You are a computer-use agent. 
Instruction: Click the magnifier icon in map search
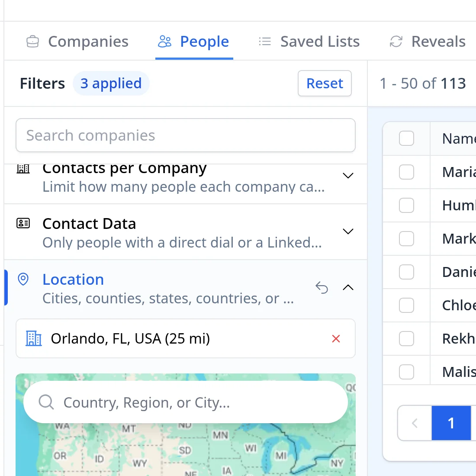coord(46,402)
